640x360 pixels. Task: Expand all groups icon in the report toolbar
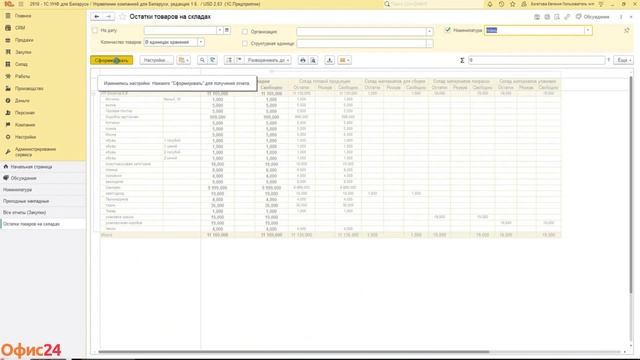pos(229,60)
